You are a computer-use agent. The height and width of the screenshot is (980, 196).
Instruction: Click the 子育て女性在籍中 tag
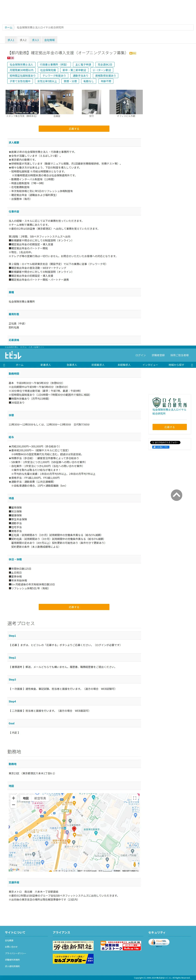[20, 81]
